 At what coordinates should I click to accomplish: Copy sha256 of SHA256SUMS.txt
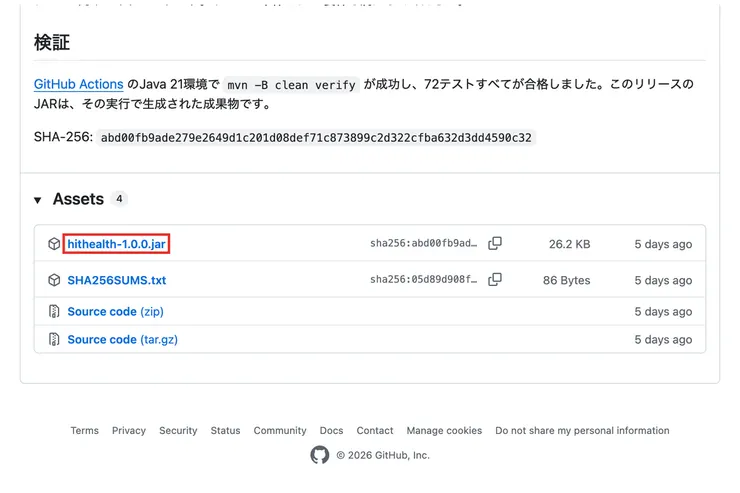[x=495, y=280]
